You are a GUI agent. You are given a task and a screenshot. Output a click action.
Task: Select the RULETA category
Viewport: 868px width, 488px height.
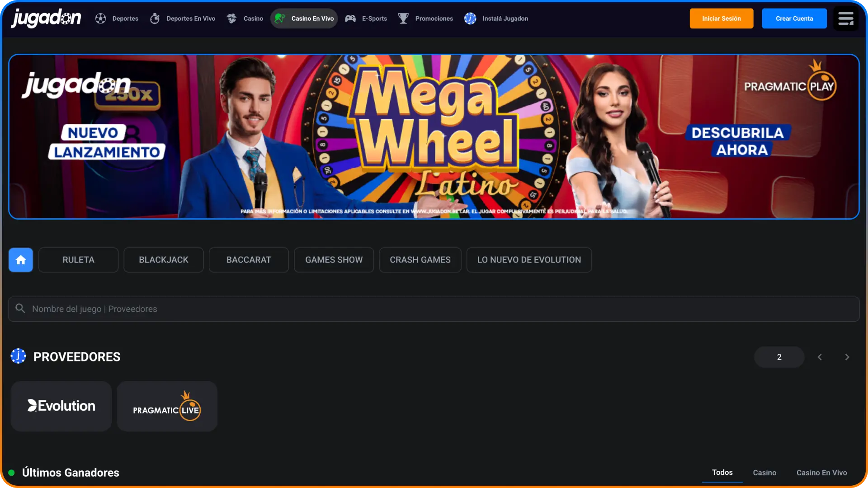pyautogui.click(x=79, y=260)
